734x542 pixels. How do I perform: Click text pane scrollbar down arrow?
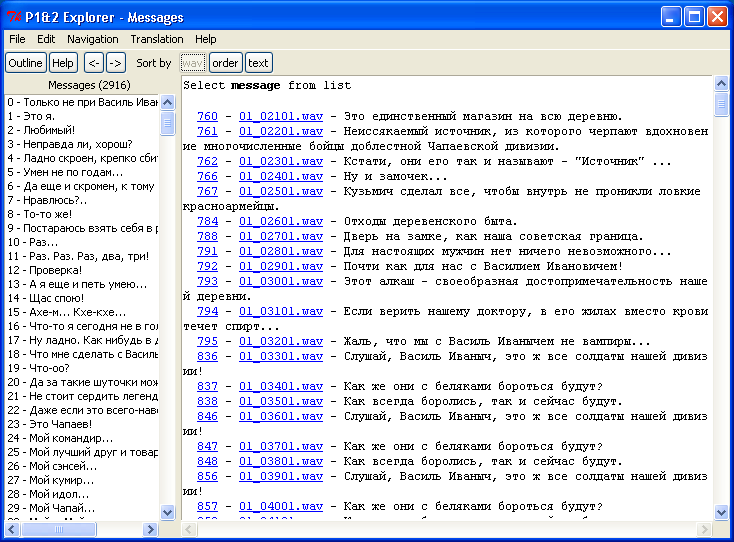coord(721,512)
